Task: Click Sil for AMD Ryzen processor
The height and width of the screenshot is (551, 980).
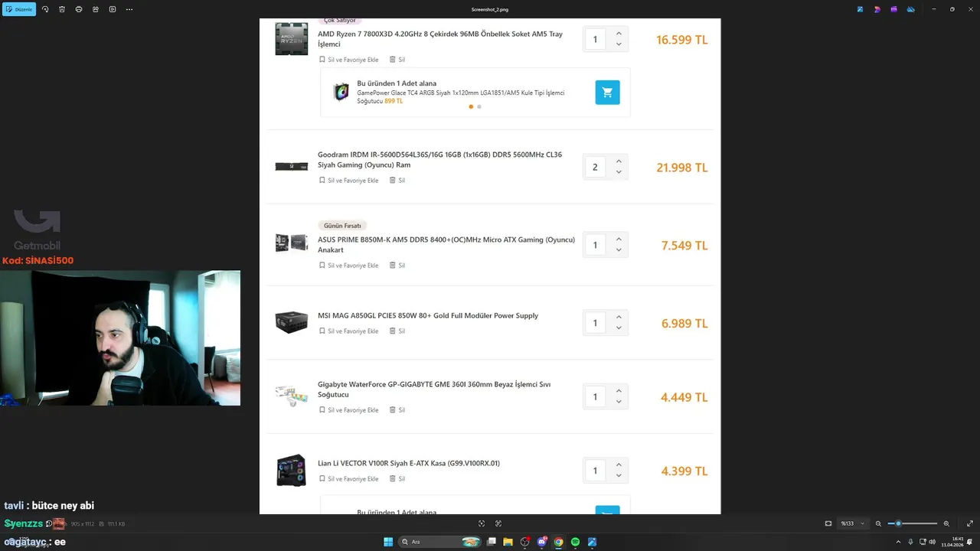Action: point(397,60)
